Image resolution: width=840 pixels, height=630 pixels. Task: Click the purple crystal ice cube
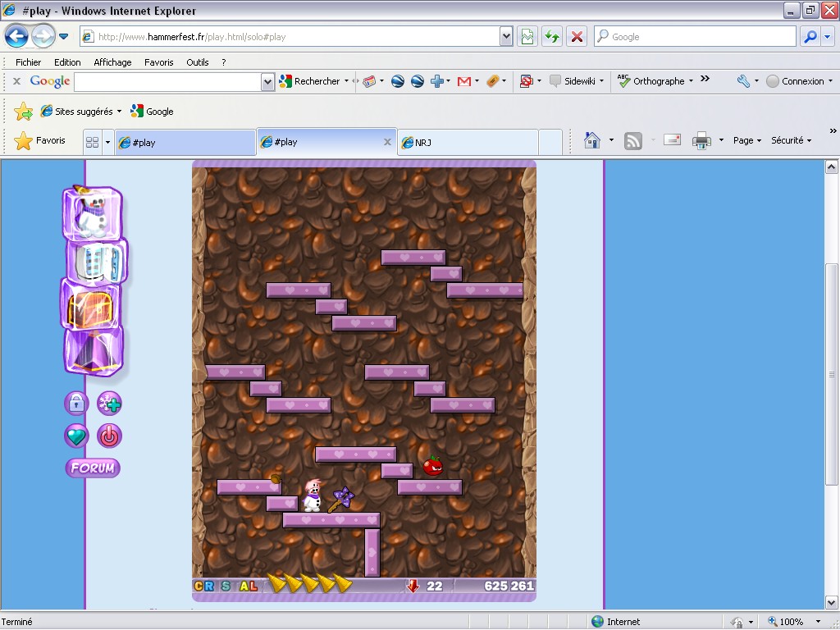click(x=94, y=350)
